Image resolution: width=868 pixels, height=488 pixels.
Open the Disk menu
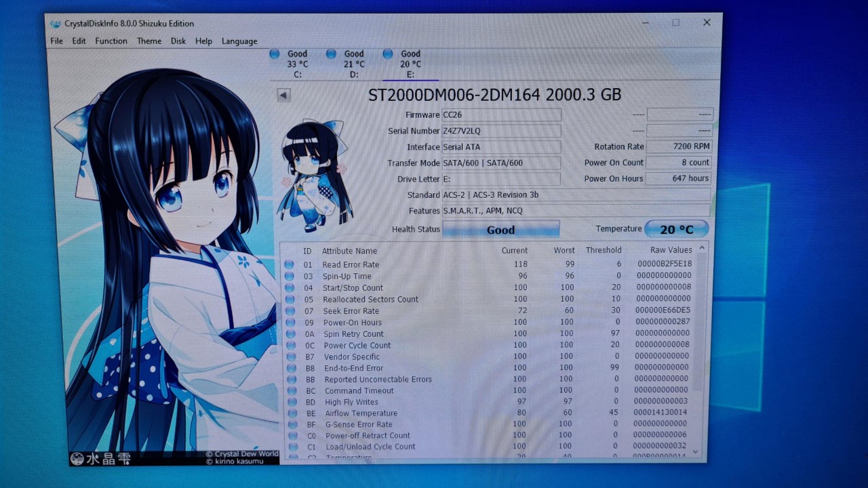pyautogui.click(x=178, y=41)
